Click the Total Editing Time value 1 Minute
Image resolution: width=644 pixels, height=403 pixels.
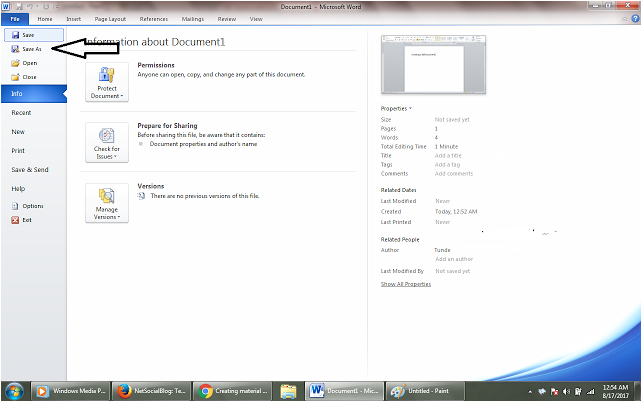coord(446,147)
